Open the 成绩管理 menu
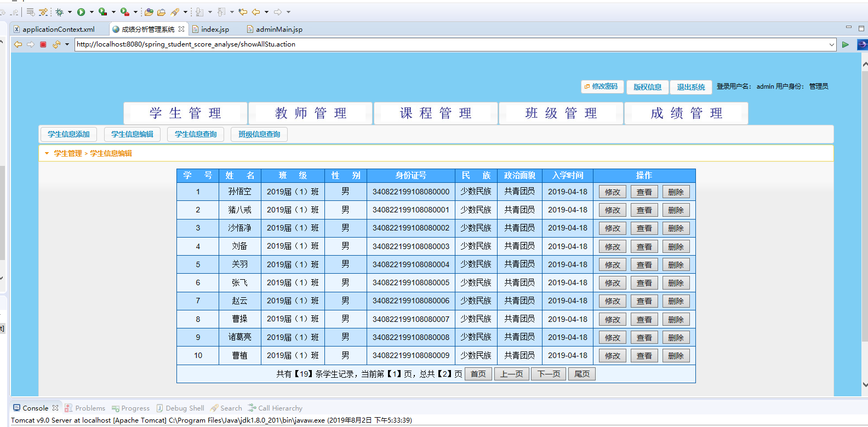Screen dimensions: 868x427 [x=686, y=113]
